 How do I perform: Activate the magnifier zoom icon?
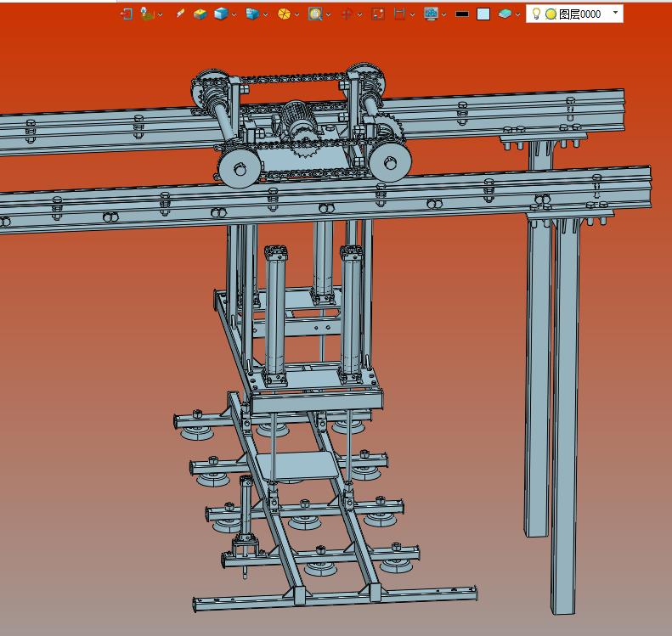pos(315,14)
